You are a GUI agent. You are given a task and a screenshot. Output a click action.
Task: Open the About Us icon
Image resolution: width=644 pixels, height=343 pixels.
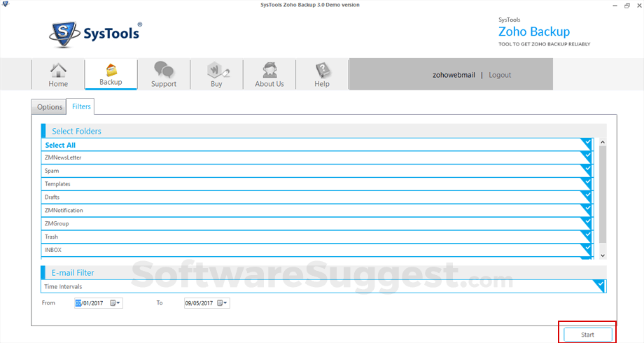pyautogui.click(x=269, y=70)
